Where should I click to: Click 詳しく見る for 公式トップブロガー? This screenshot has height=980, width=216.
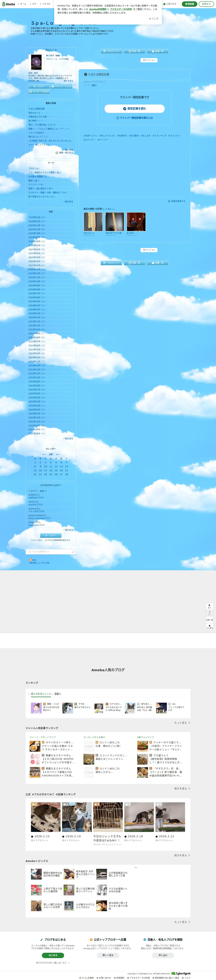108,955
